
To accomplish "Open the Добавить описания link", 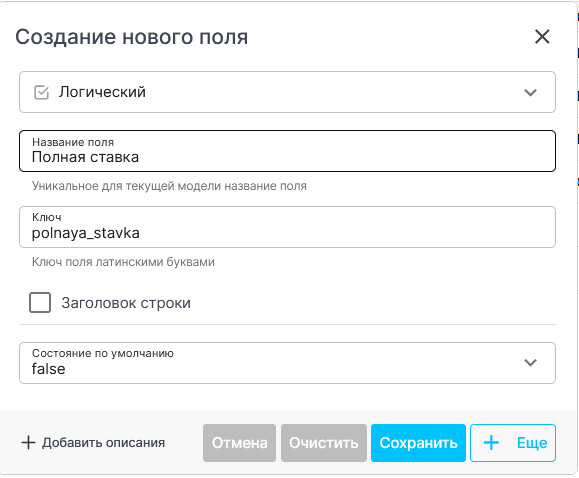I will (93, 443).
